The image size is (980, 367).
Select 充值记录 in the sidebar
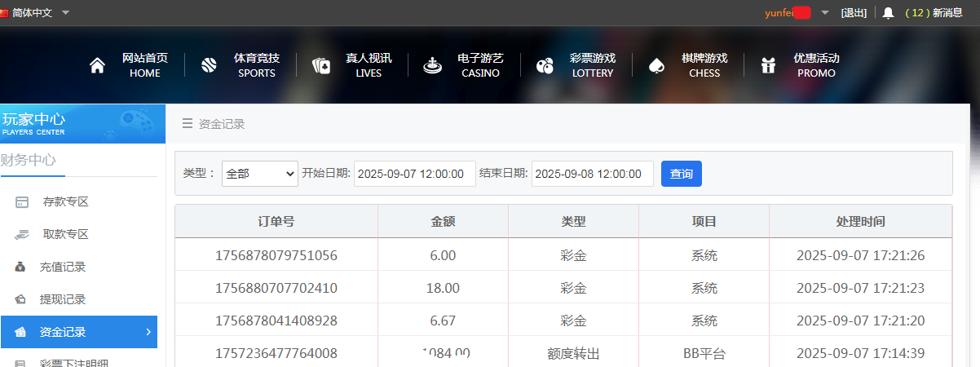pos(63,267)
